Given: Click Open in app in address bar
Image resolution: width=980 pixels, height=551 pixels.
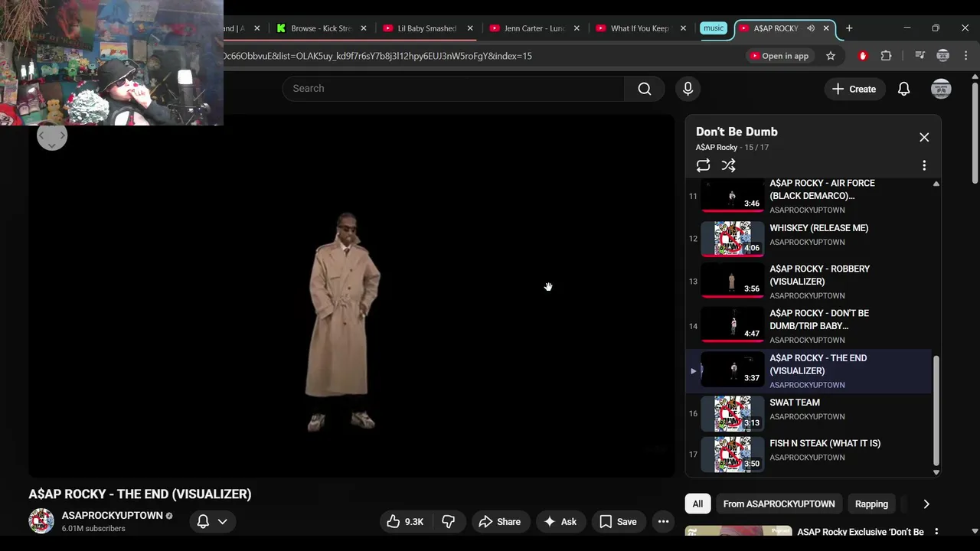Looking at the screenshot, I should tap(779, 56).
